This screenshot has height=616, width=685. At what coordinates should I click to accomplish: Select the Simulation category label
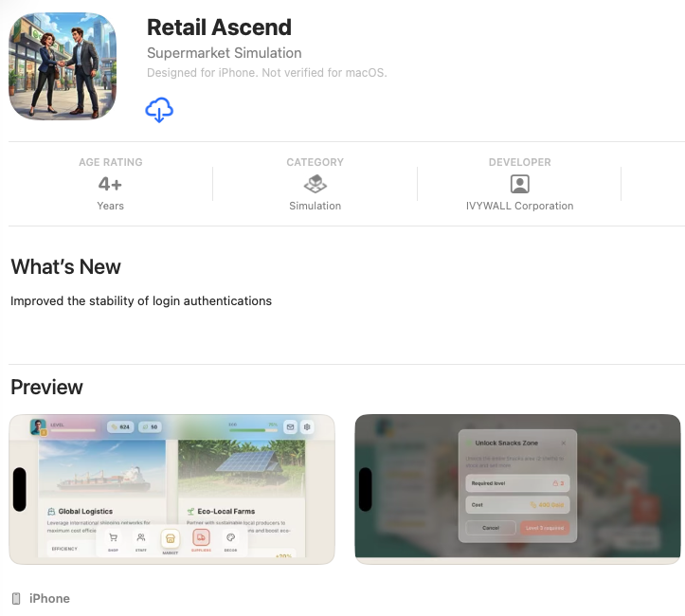tap(315, 206)
